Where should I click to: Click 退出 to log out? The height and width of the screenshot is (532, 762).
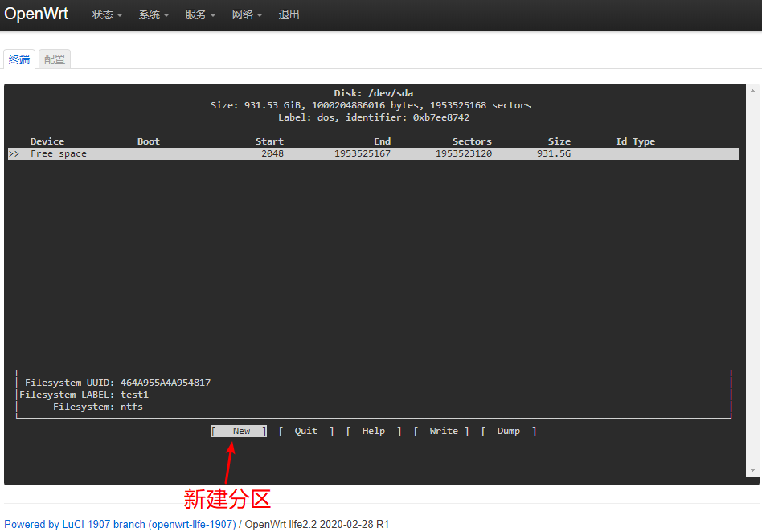pyautogui.click(x=289, y=14)
